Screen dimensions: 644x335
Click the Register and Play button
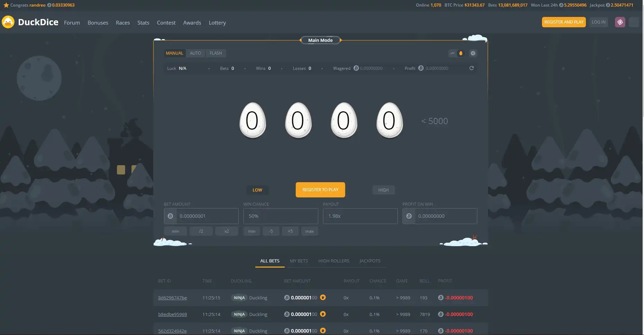click(564, 22)
